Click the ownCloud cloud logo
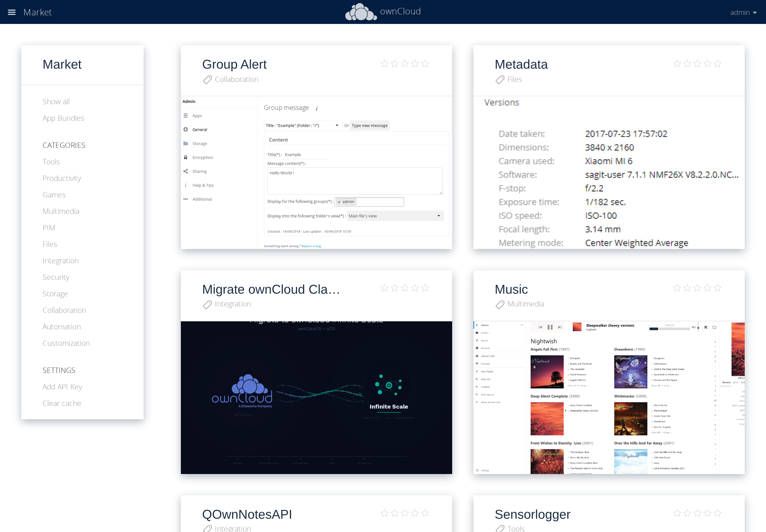Image resolution: width=766 pixels, height=532 pixels. pyautogui.click(x=361, y=12)
